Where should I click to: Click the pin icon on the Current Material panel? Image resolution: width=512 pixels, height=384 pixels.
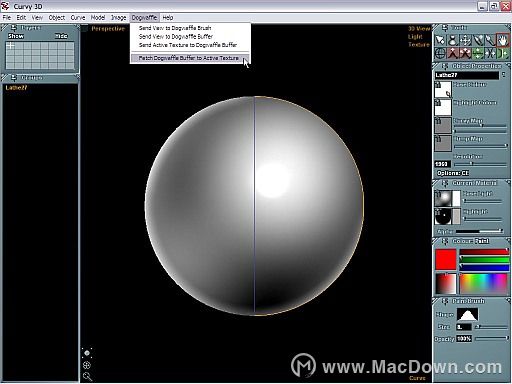pos(445,183)
